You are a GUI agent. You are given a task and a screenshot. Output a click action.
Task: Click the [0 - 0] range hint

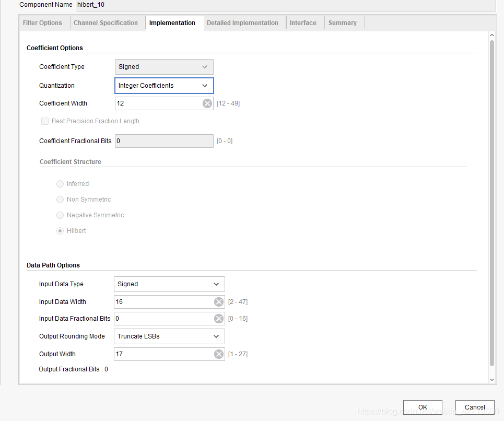(x=225, y=141)
